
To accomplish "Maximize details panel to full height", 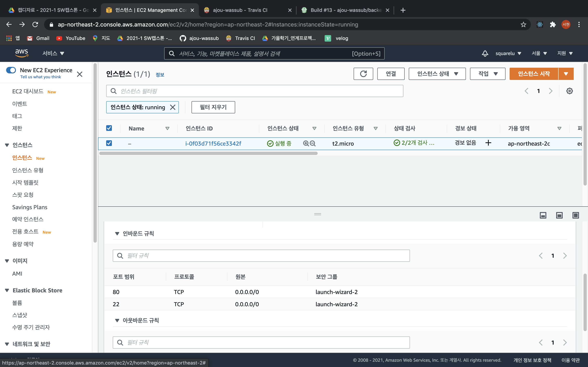I will (576, 215).
